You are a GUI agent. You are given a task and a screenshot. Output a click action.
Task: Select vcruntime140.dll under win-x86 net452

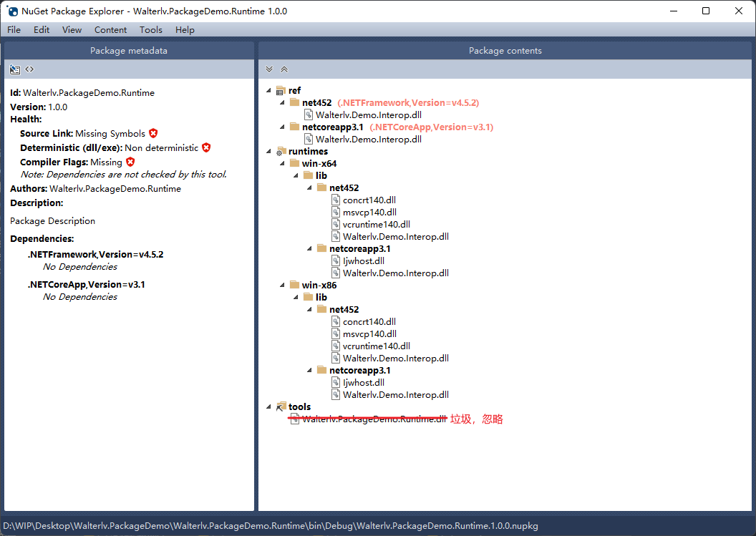pyautogui.click(x=376, y=346)
